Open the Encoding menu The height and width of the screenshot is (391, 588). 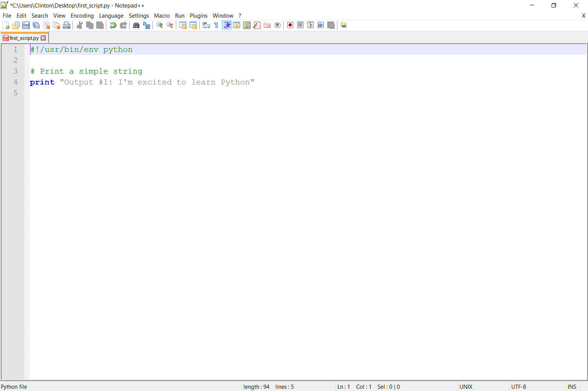point(82,16)
